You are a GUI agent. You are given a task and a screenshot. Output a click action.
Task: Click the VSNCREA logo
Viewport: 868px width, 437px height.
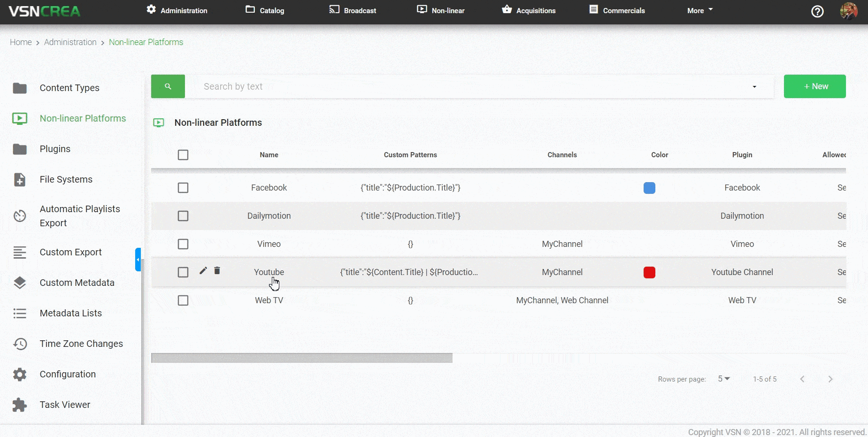(x=45, y=11)
